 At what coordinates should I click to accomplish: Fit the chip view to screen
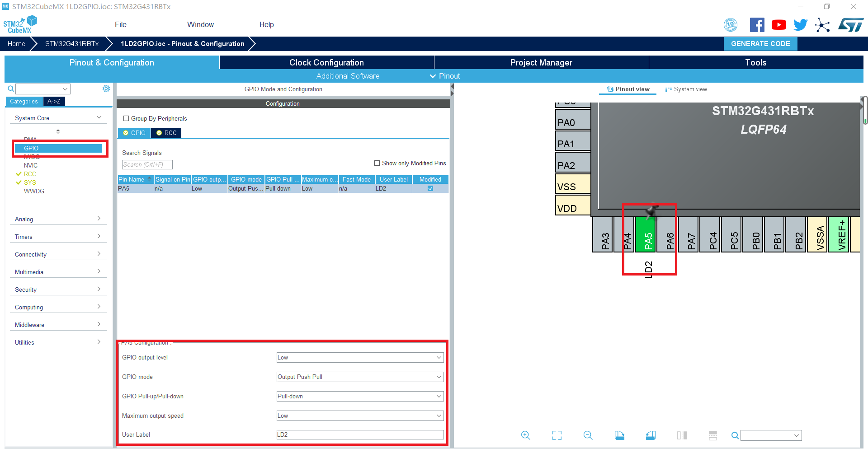coord(557,435)
